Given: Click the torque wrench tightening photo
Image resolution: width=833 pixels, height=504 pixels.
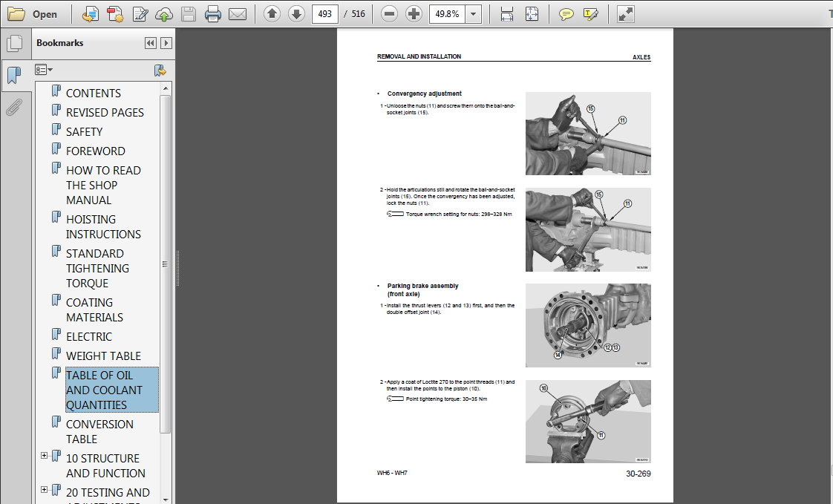Looking at the screenshot, I should [588, 229].
